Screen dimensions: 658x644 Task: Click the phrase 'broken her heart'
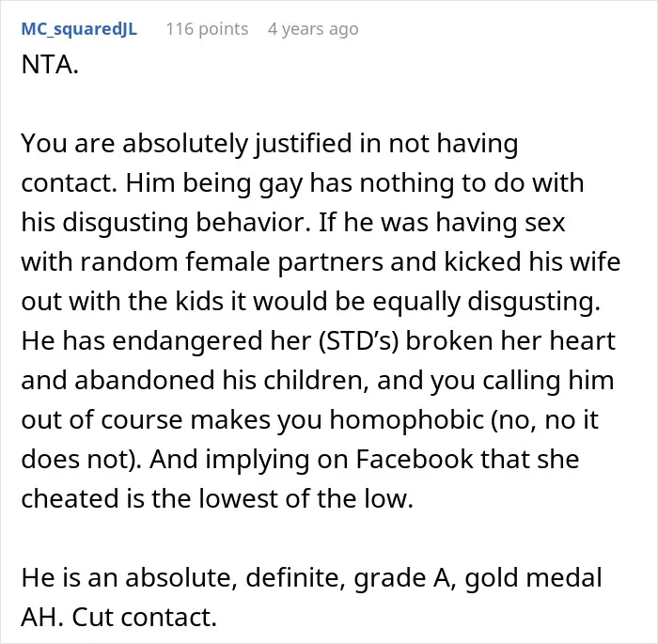point(510,340)
